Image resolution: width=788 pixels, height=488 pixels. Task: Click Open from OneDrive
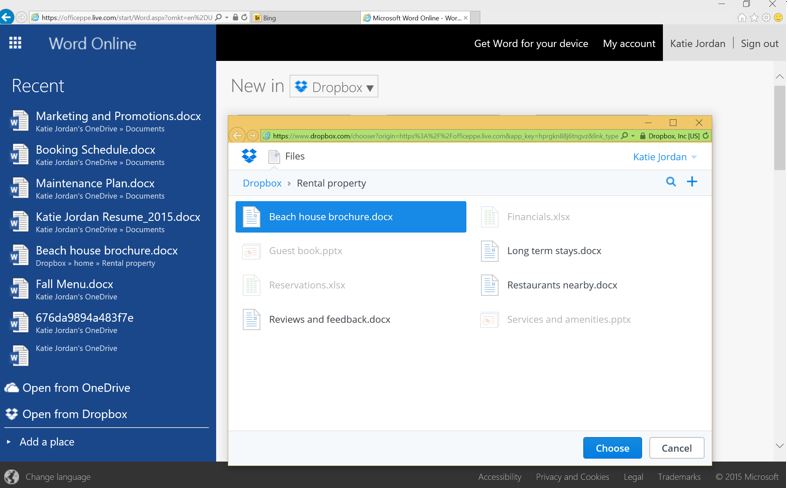(76, 387)
